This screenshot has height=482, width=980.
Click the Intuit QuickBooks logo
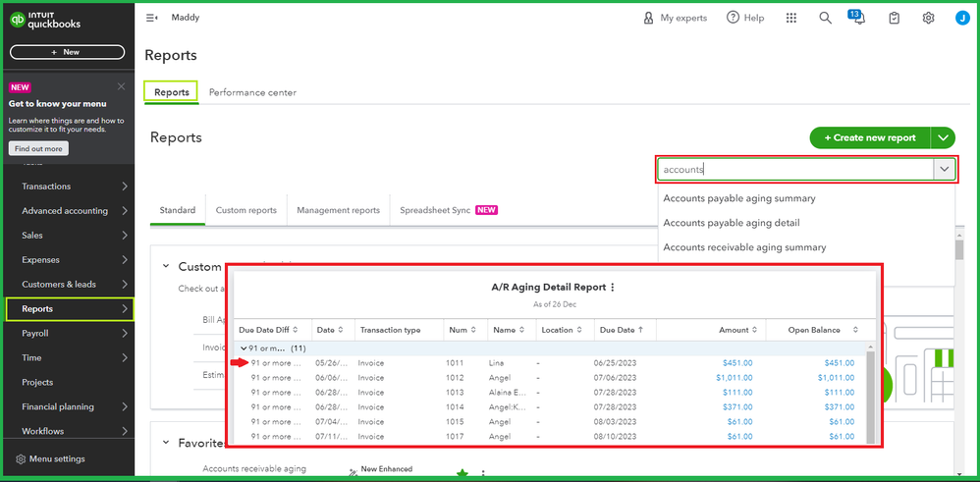(45, 21)
